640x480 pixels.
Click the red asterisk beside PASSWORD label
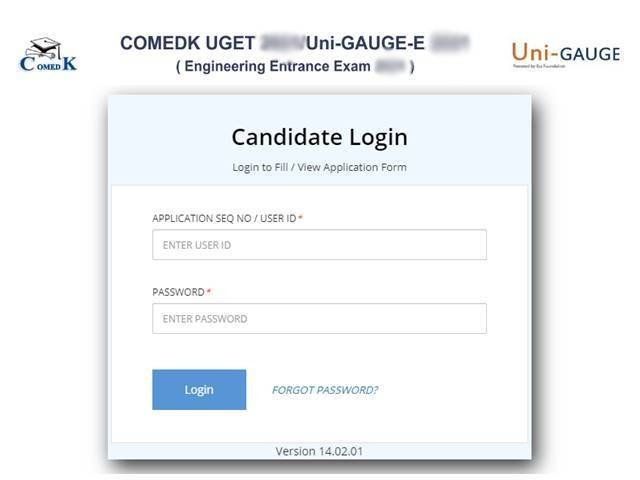(x=209, y=292)
